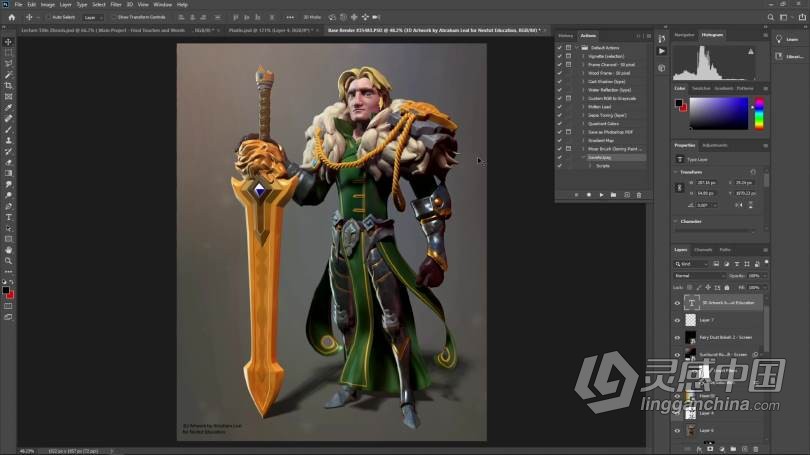The image size is (810, 455).
Task: Click inside the blue color picker field
Action: coord(719,114)
